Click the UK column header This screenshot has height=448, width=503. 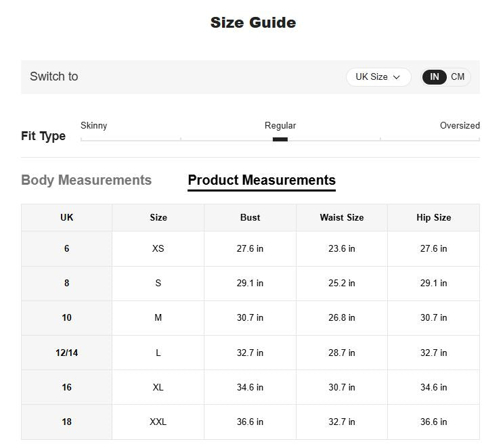click(66, 217)
